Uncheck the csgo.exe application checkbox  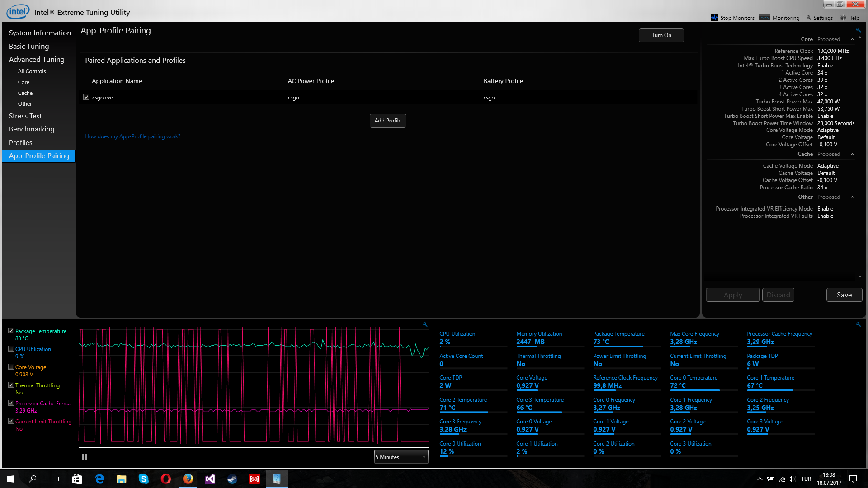pyautogui.click(x=86, y=97)
